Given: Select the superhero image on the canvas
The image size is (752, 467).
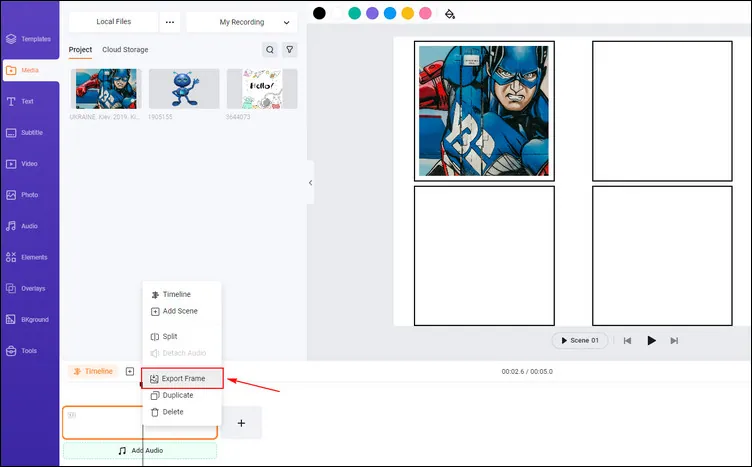Looking at the screenshot, I should coord(483,111).
